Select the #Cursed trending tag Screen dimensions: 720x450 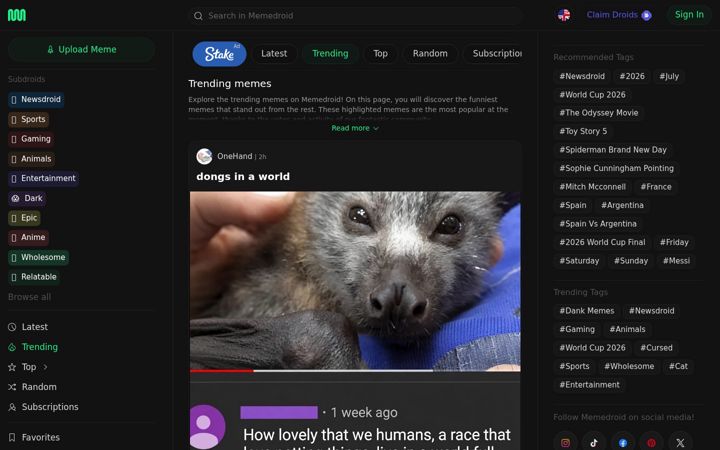coord(656,348)
